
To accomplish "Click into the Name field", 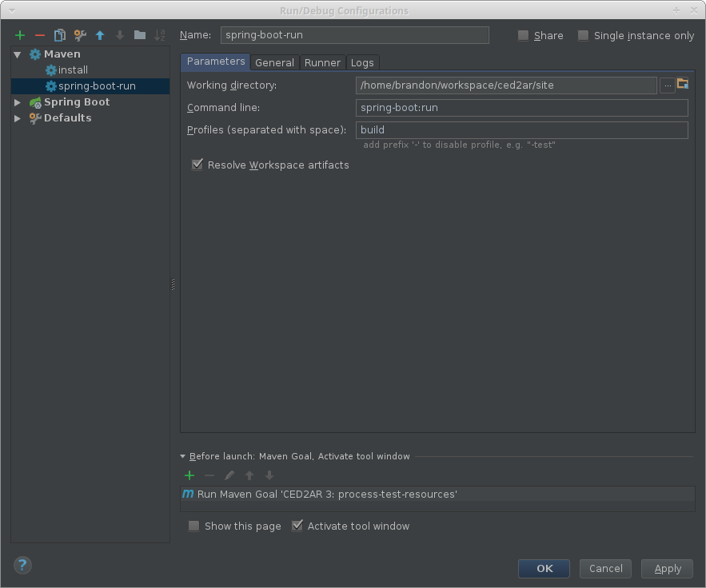I will [x=354, y=35].
